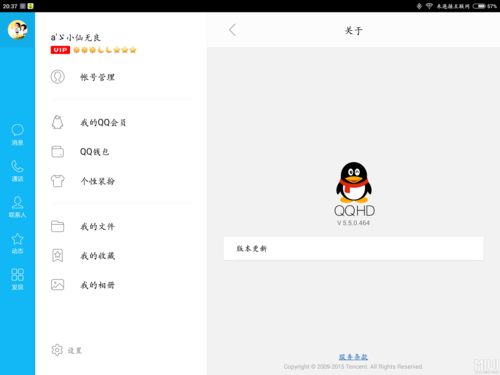The image size is (500, 375).
Task: Click the wallet icon for QQ钱包
Action: pos(58,152)
